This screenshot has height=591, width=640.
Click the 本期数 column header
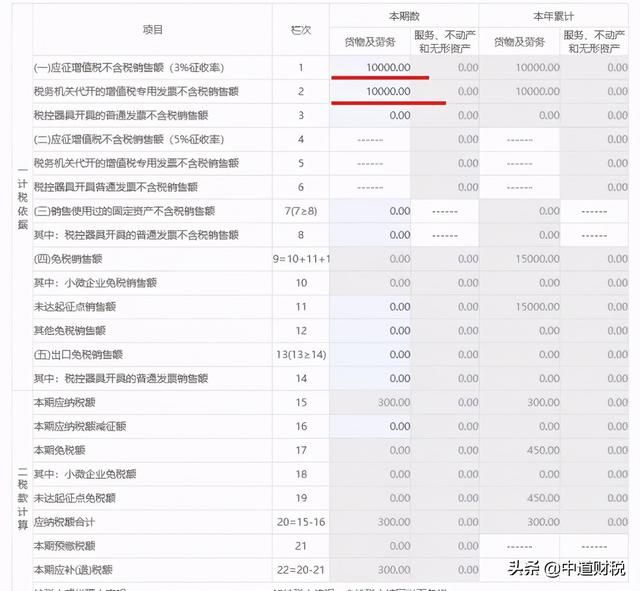(404, 18)
